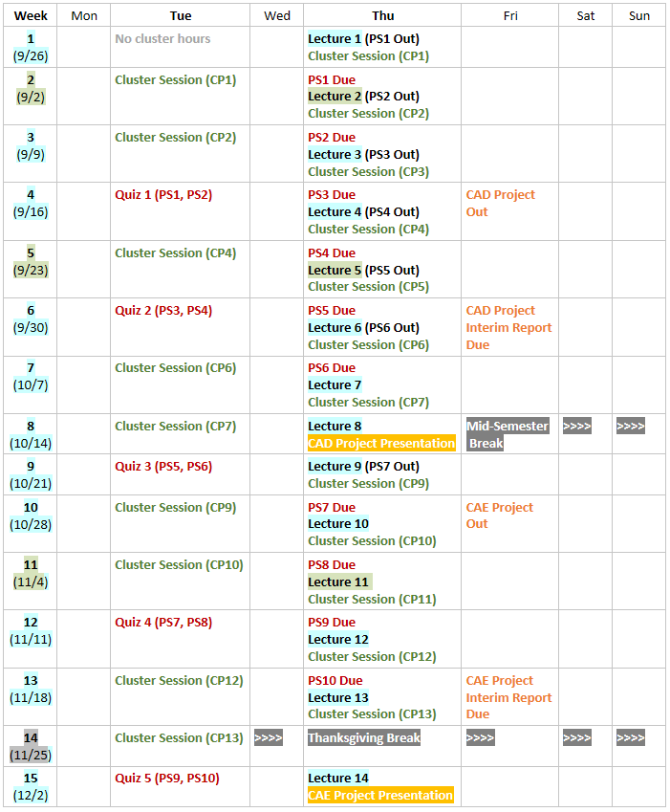Click 'PS2 Due' in week 3
Viewport: 670px width, 812px height.
click(332, 137)
